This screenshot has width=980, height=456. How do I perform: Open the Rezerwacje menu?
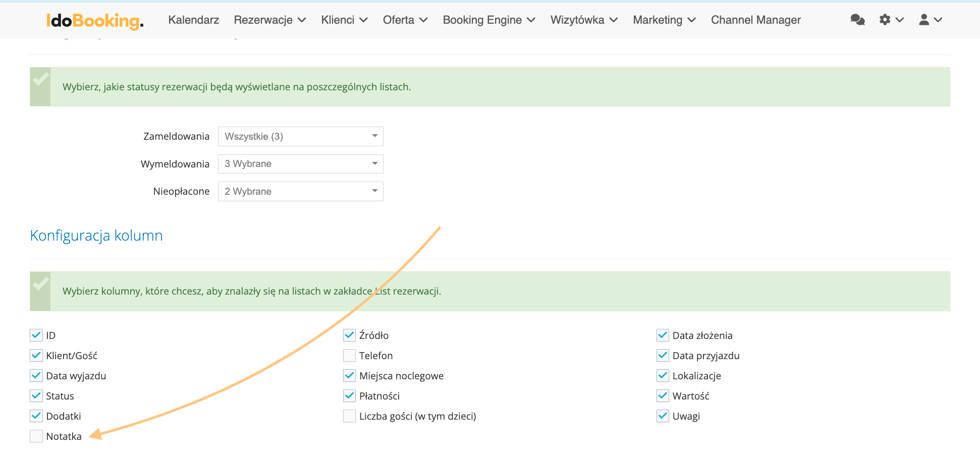point(269,20)
